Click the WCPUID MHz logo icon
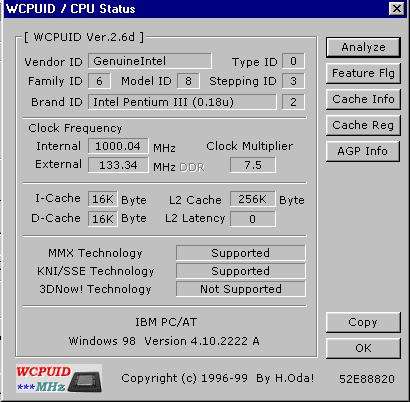Screen dimensions: 410x402 coord(59,378)
